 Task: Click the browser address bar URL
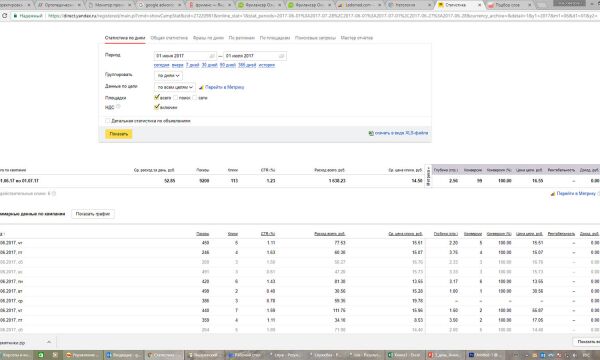coord(321,16)
